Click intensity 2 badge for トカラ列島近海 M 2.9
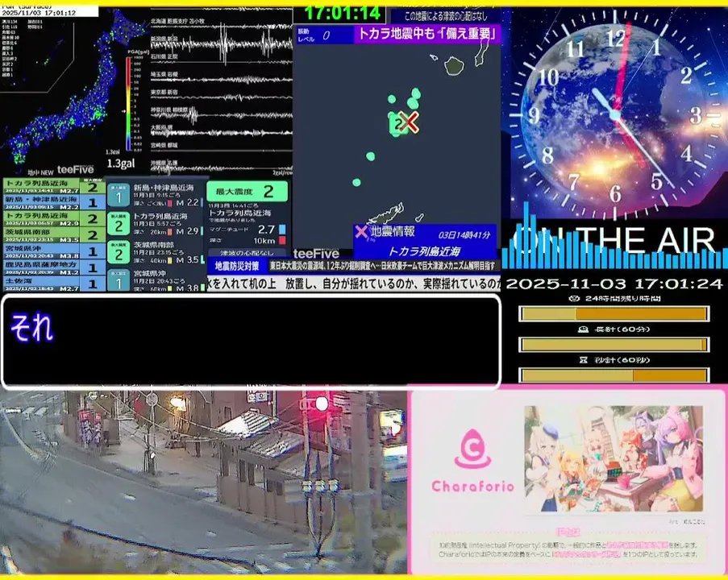The height and width of the screenshot is (580, 728). 119,225
